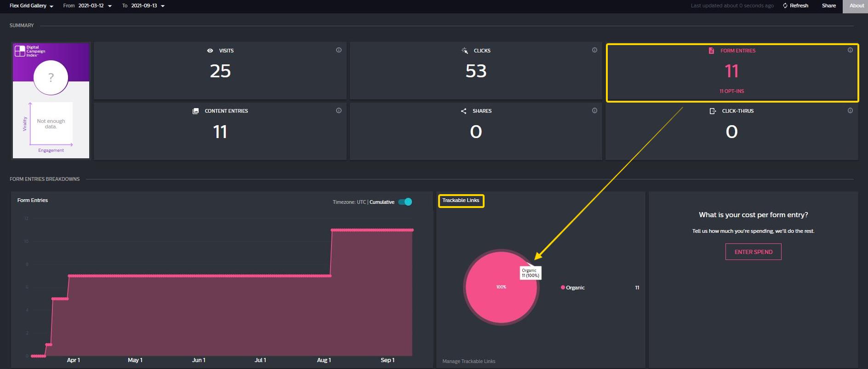This screenshot has height=369, width=868.
Task: Open the Clicks info icon
Action: tap(594, 50)
